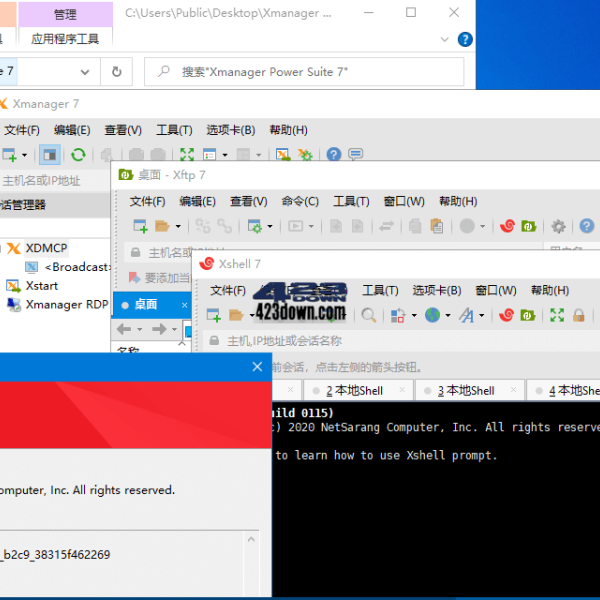Open new session dropdown arrow in Xmanager
Image resolution: width=600 pixels, height=600 pixels.
tap(24, 155)
